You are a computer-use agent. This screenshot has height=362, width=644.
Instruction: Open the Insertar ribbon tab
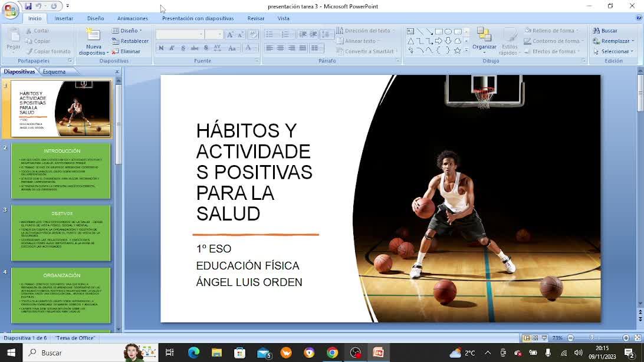point(64,18)
